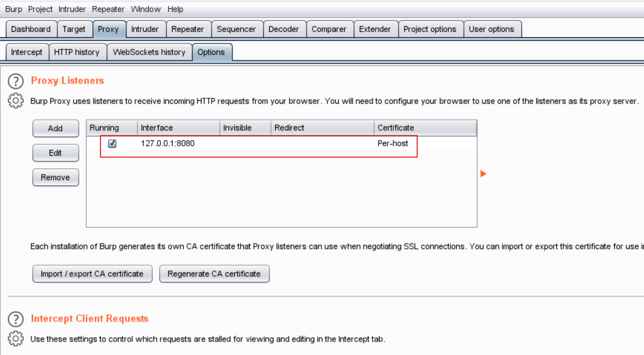
Task: Open the Help menu
Action: tap(175, 9)
